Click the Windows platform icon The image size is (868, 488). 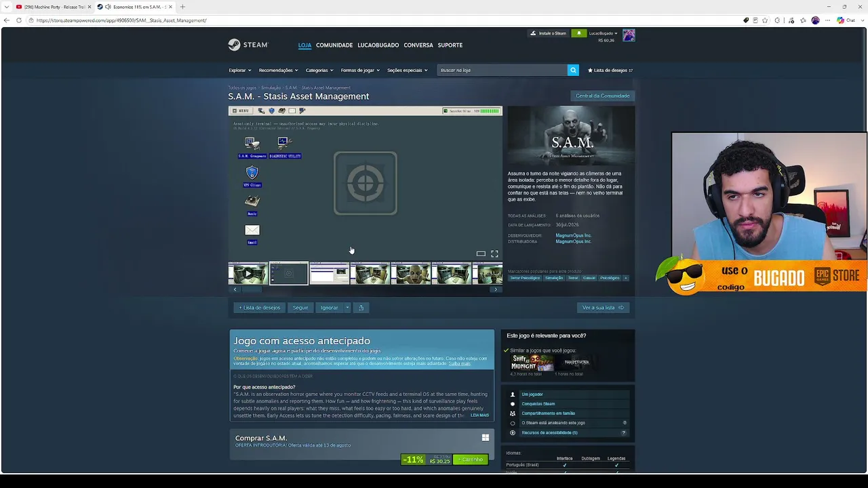[485, 438]
